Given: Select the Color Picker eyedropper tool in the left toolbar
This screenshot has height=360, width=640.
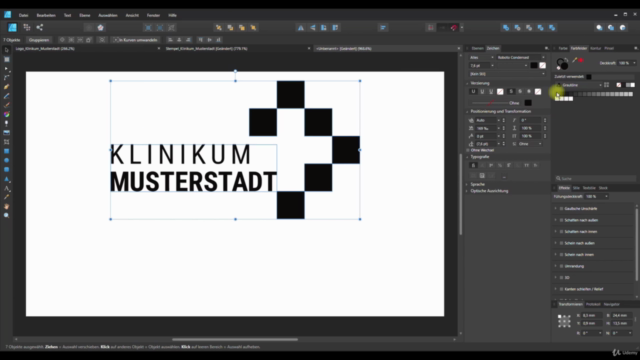Looking at the screenshot, I should click(x=7, y=197).
